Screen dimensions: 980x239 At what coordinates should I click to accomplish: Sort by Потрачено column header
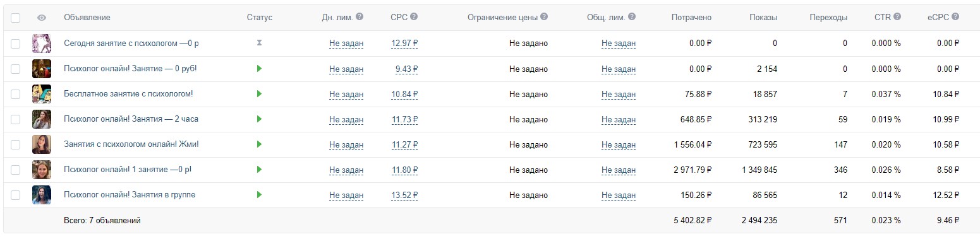691,18
